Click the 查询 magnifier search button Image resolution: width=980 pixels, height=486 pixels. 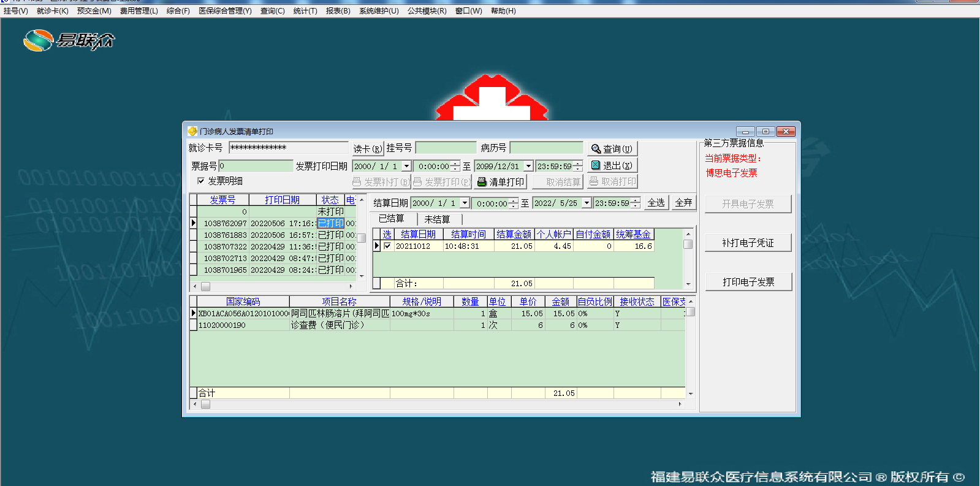611,149
